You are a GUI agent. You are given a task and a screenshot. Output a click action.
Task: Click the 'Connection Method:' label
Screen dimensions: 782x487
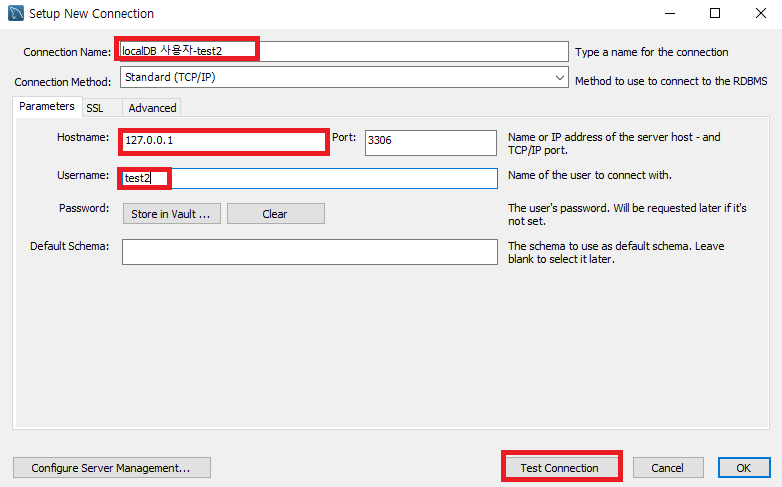click(x=63, y=82)
